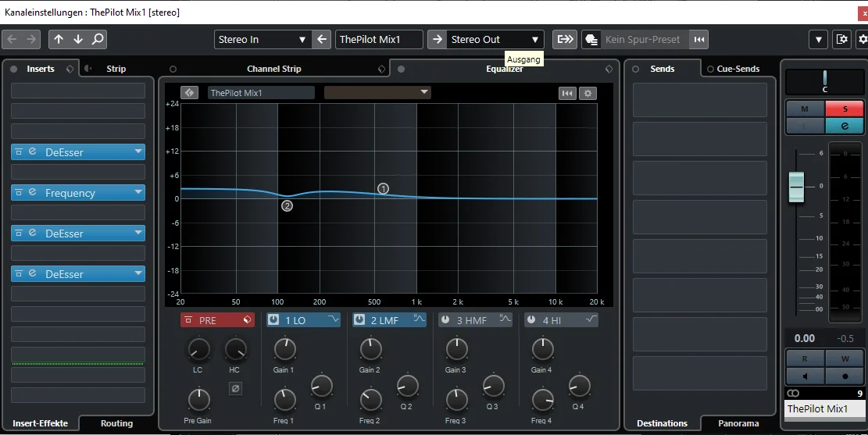Click the right arrow button before Stereo Out
The image size is (868, 435).
(437, 39)
